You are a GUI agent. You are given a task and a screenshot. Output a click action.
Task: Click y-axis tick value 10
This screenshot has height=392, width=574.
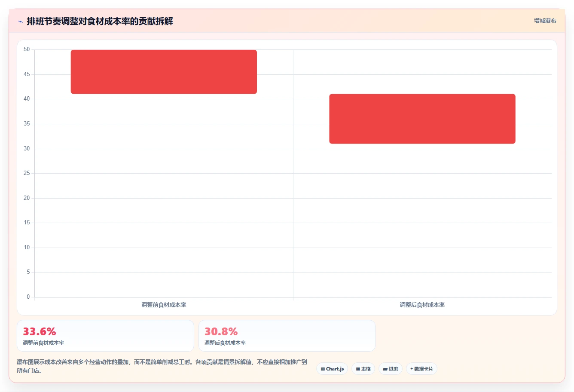point(27,248)
